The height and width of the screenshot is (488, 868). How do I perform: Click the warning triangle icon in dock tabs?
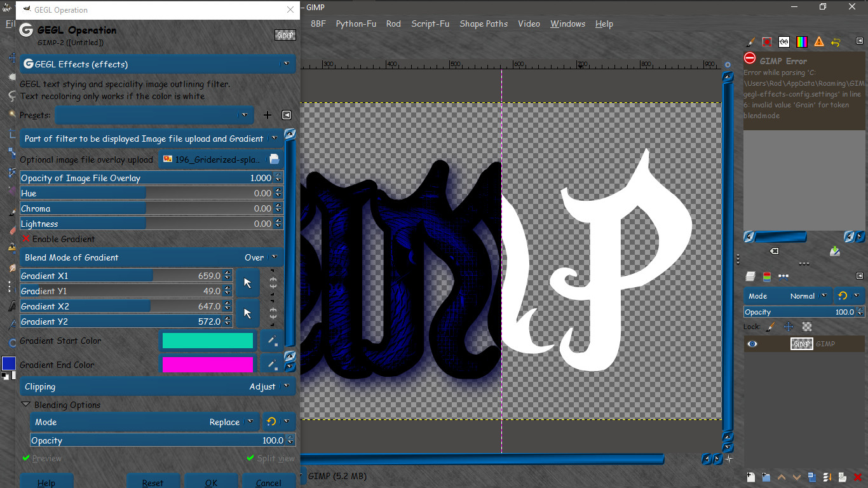[x=819, y=42]
